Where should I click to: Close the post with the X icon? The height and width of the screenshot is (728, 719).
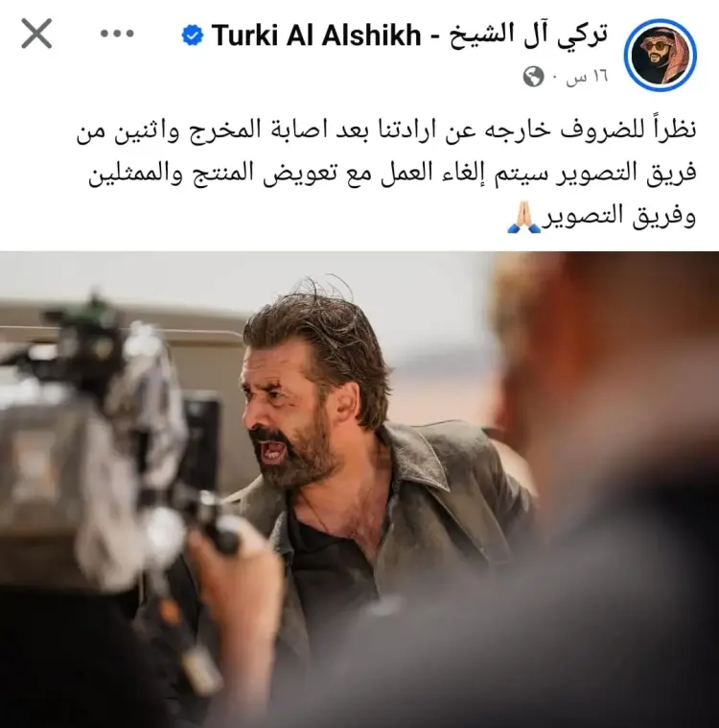(x=36, y=34)
